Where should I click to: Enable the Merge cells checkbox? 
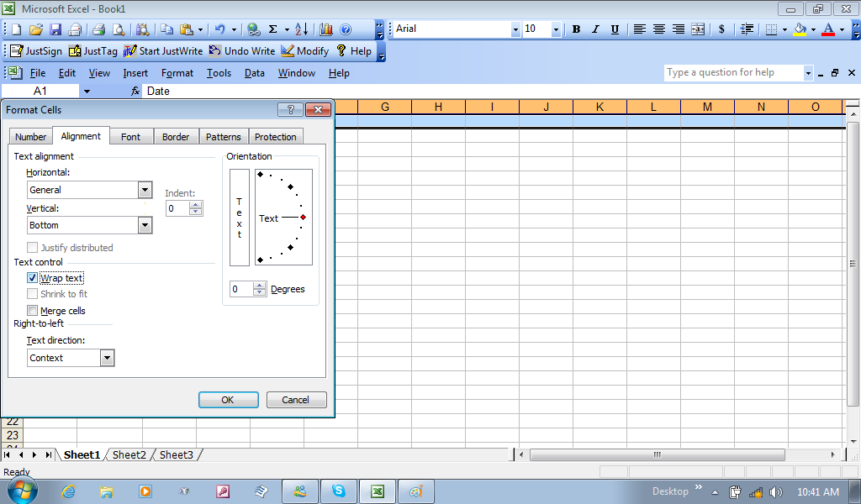coord(33,311)
